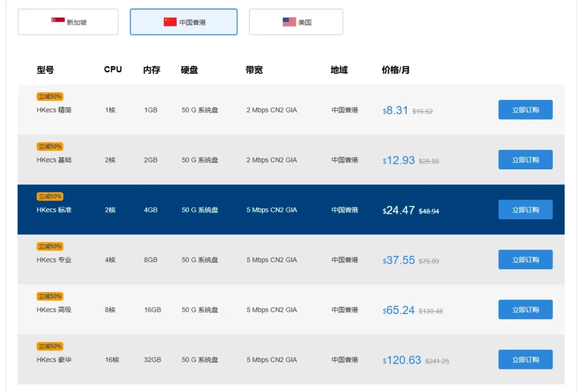Select the HKecs 基础 model name
The image size is (588, 392).
tap(54, 160)
